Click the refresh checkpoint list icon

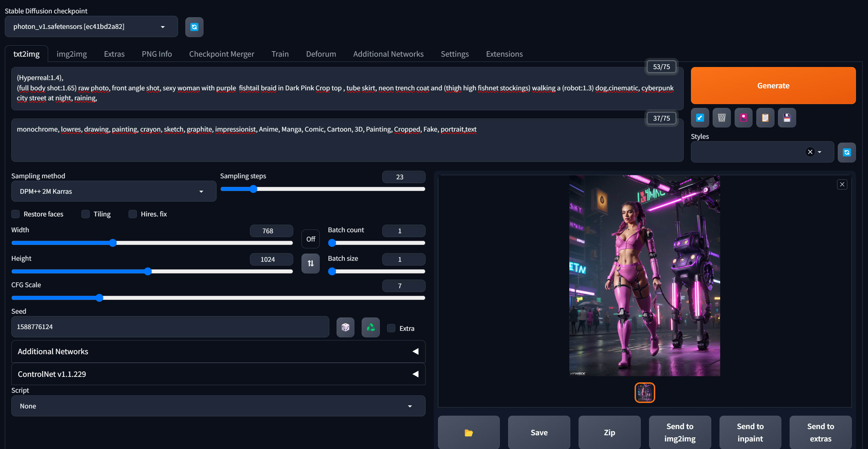click(194, 27)
